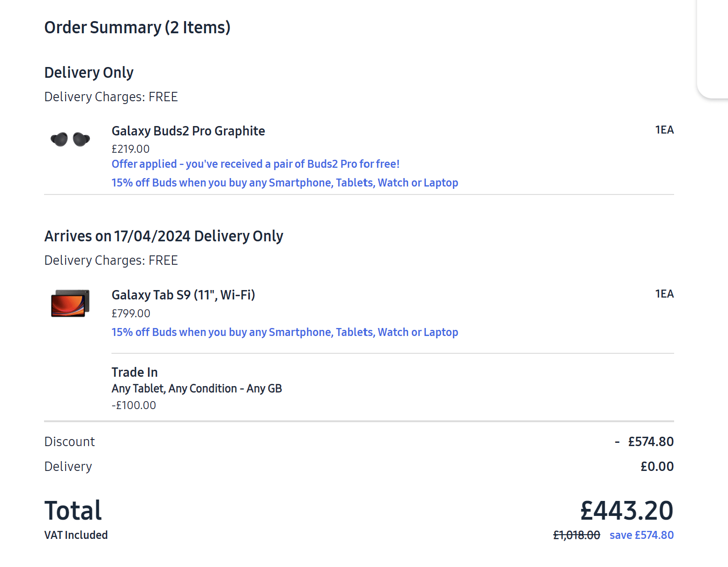Click the Any Tablet, Any Condition trade-in line
The height and width of the screenshot is (567, 728).
(197, 388)
